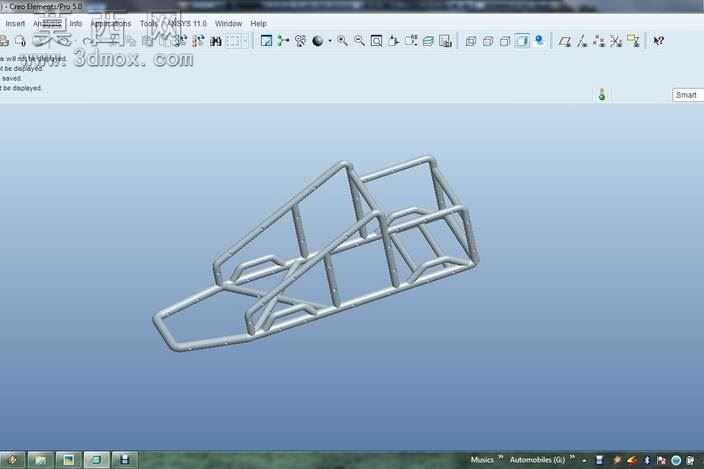
Task: Switch display to No Hidden
Action: point(505,41)
